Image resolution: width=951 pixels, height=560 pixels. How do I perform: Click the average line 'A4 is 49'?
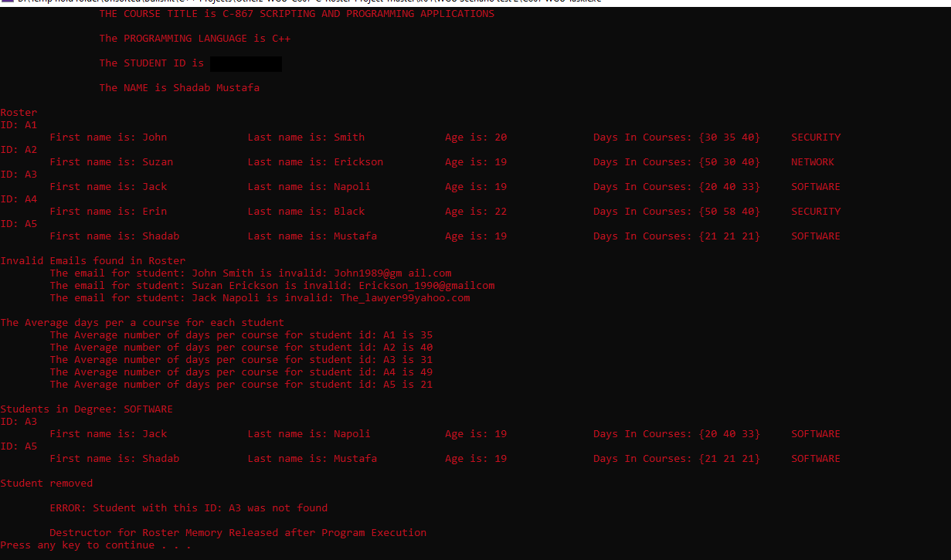point(241,372)
